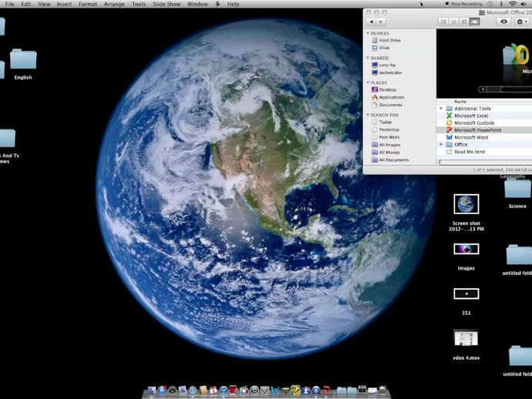Open the Format menu

tap(88, 4)
